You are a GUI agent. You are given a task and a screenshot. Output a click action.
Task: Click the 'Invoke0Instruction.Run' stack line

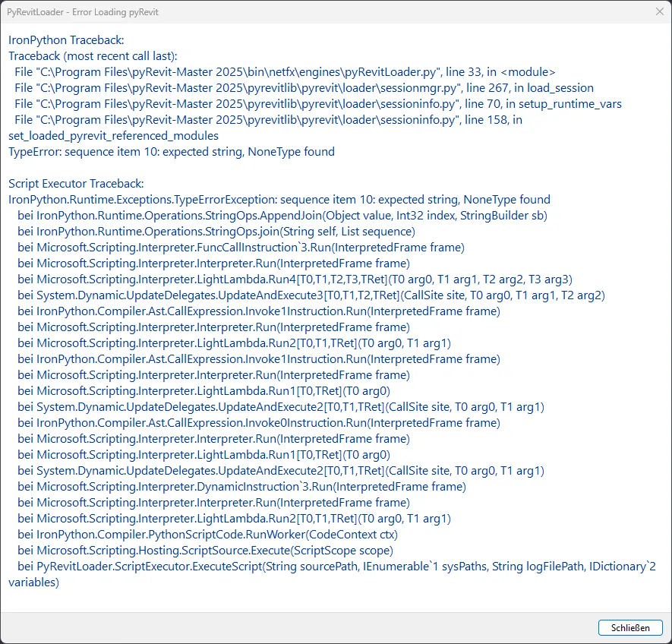click(x=259, y=423)
